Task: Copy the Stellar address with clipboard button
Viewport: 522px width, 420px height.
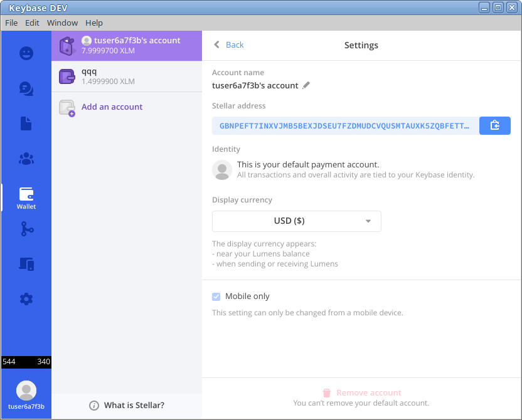Action: tap(494, 126)
